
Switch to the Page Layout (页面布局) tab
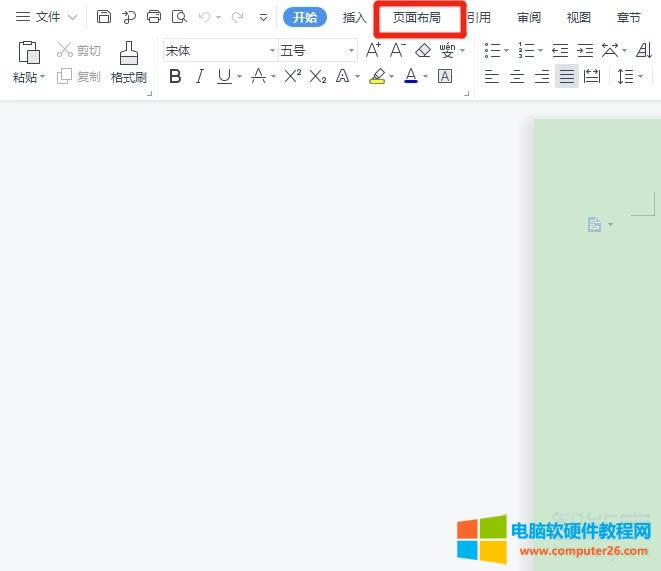coord(416,17)
